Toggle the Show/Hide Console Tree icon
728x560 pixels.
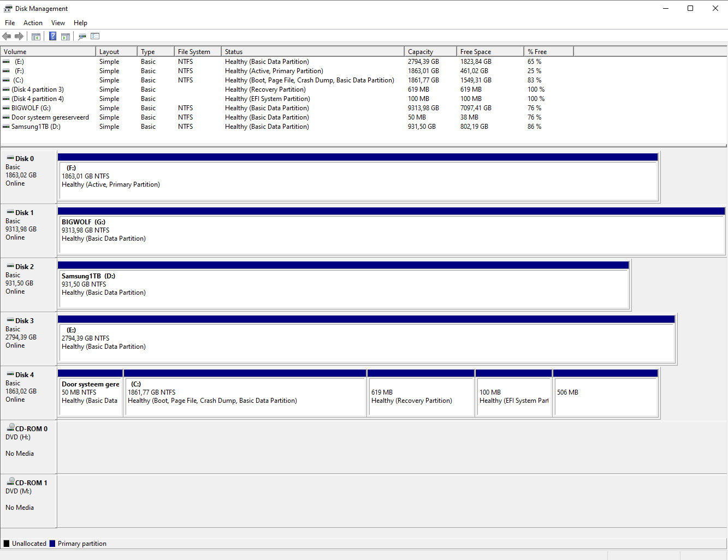click(x=36, y=37)
